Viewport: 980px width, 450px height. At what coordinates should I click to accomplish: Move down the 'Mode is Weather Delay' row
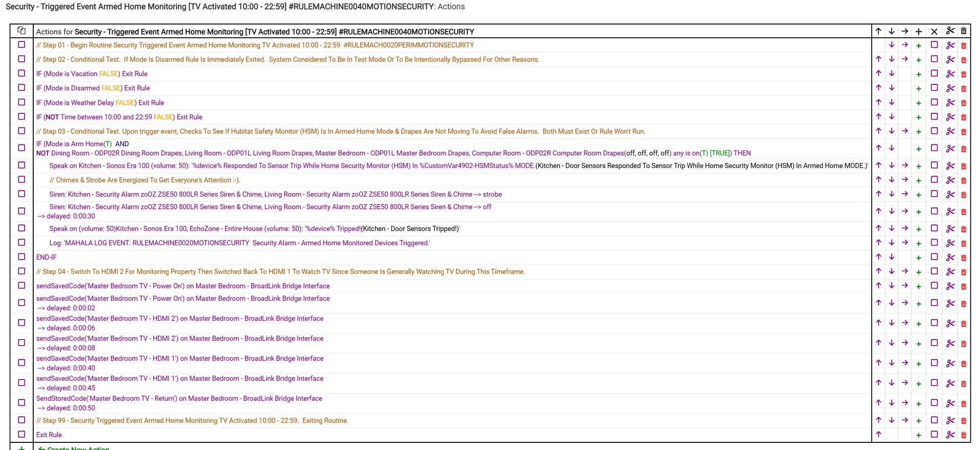click(891, 102)
